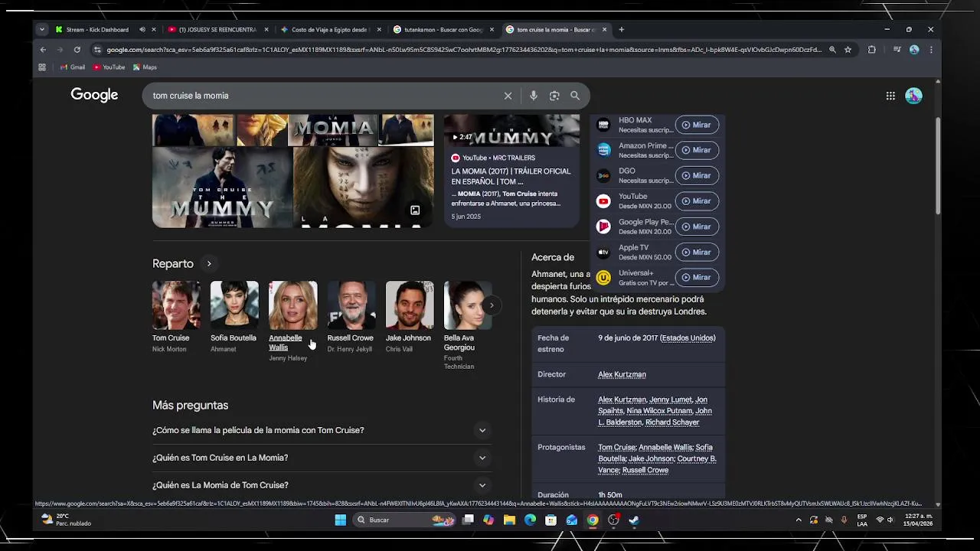Play LA MOMIA trailer video thumbnail
This screenshot has width=980, height=551.
pos(511,130)
